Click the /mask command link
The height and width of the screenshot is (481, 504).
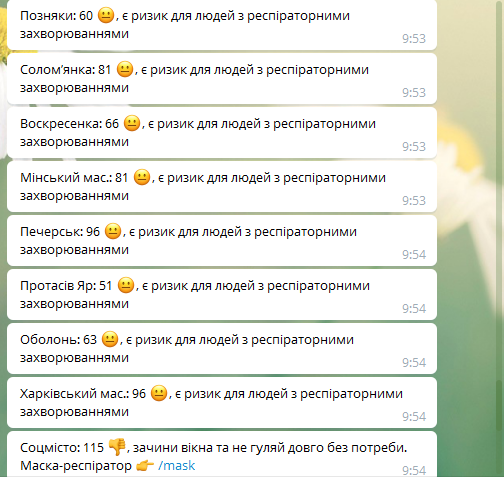coord(177,465)
